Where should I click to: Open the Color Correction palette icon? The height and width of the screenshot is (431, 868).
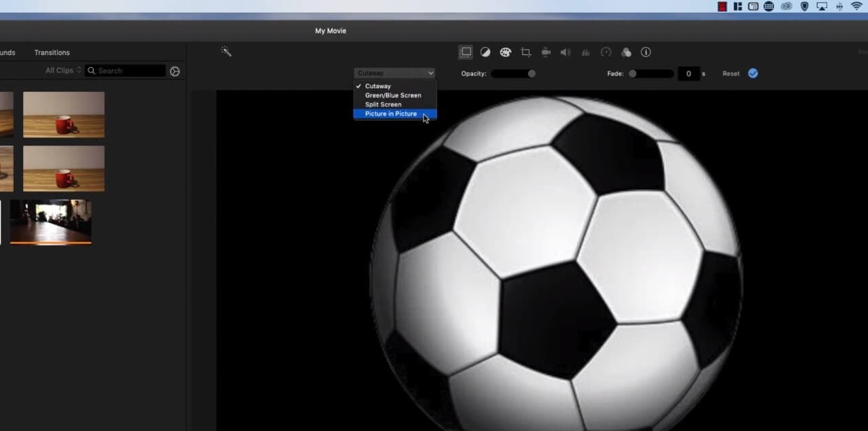coord(506,52)
